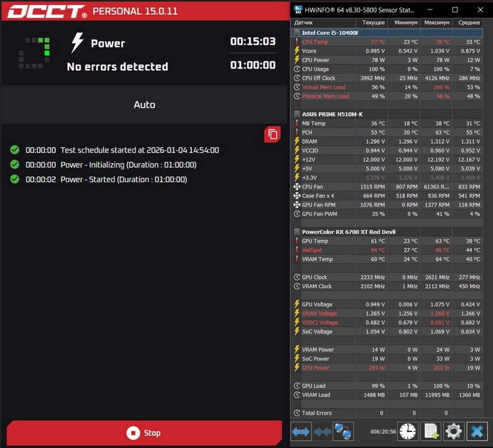Click the 'Среднее' column header
Screen dimensions: 493x448
(468, 22)
